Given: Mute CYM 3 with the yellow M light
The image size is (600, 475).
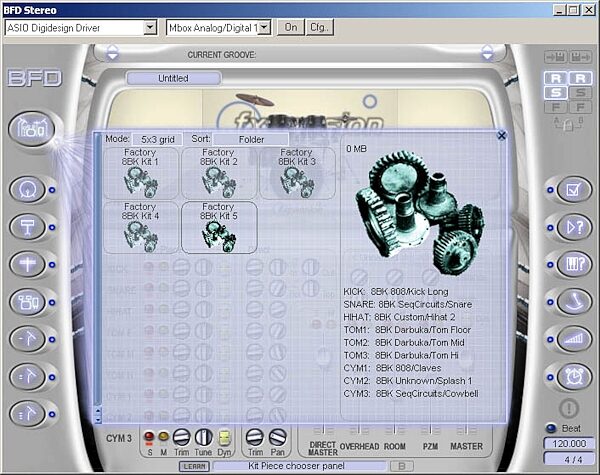Looking at the screenshot, I should click(x=163, y=436).
